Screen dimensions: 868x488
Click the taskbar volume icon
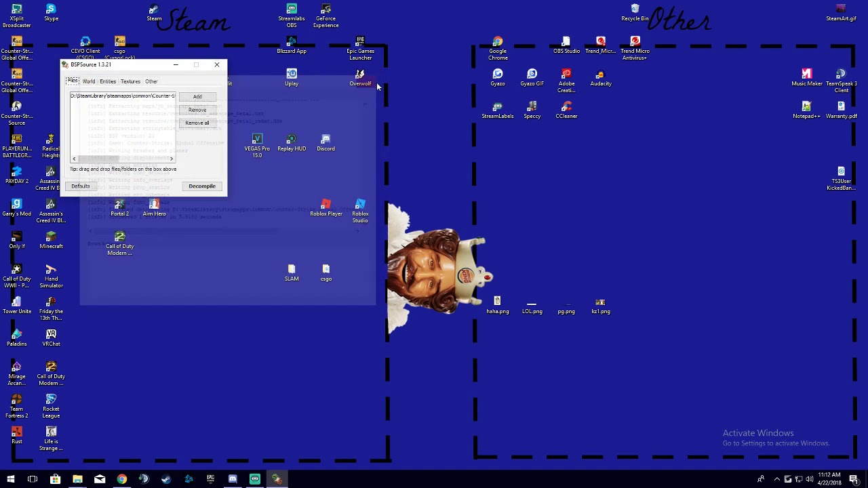click(809, 479)
